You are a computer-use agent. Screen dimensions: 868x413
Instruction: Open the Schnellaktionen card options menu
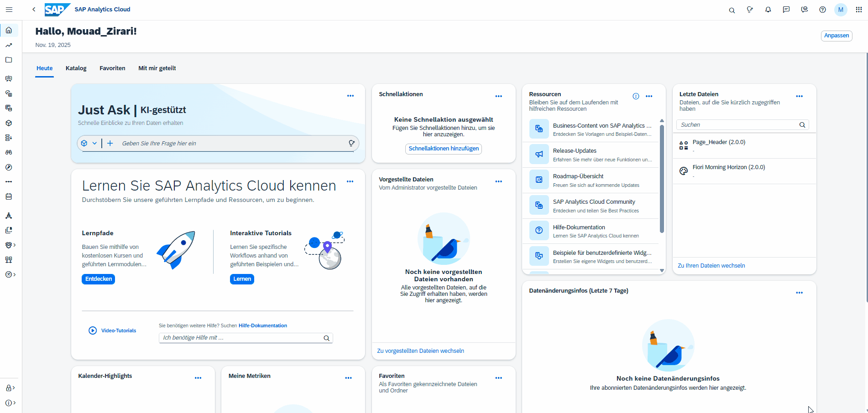click(498, 96)
